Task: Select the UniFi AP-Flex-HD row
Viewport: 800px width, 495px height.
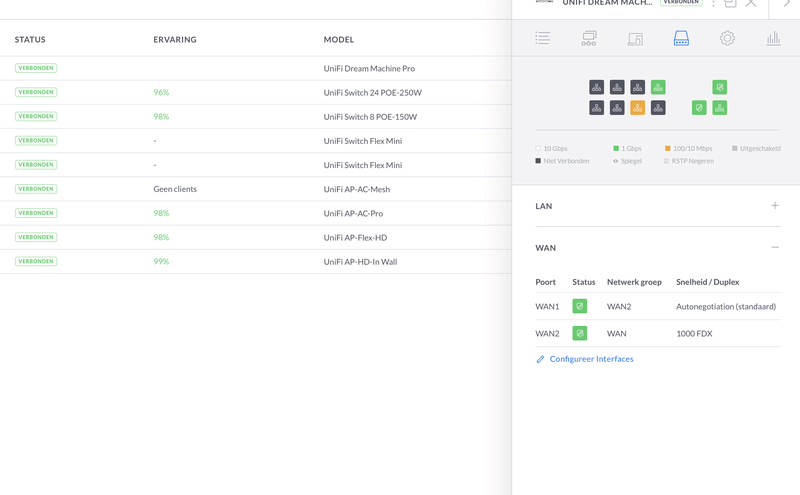Action: (x=256, y=237)
